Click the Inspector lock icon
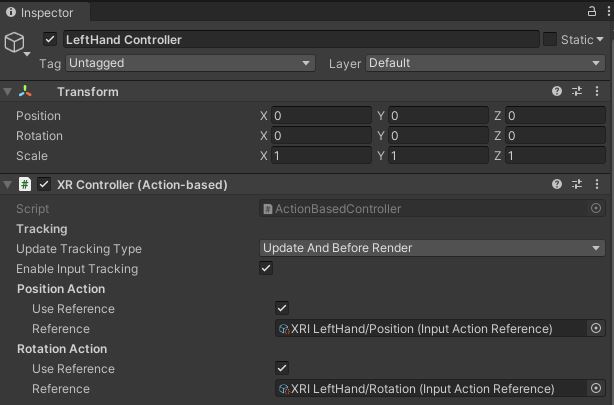614x405 pixels. pos(592,11)
